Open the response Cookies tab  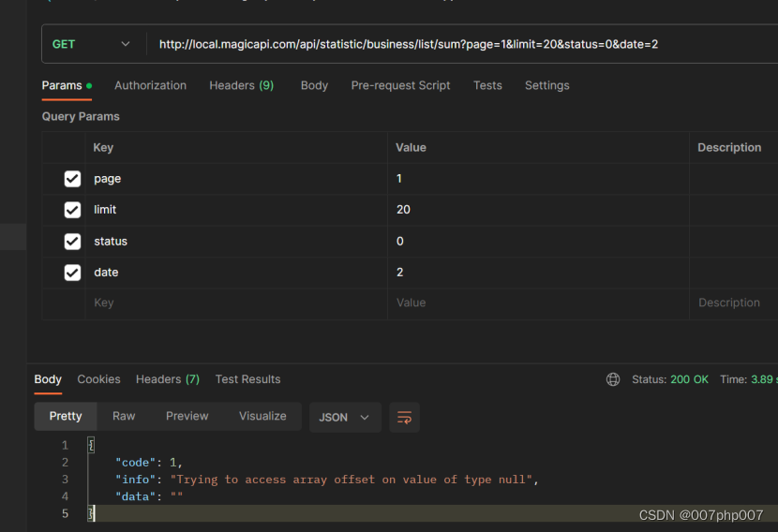point(98,379)
